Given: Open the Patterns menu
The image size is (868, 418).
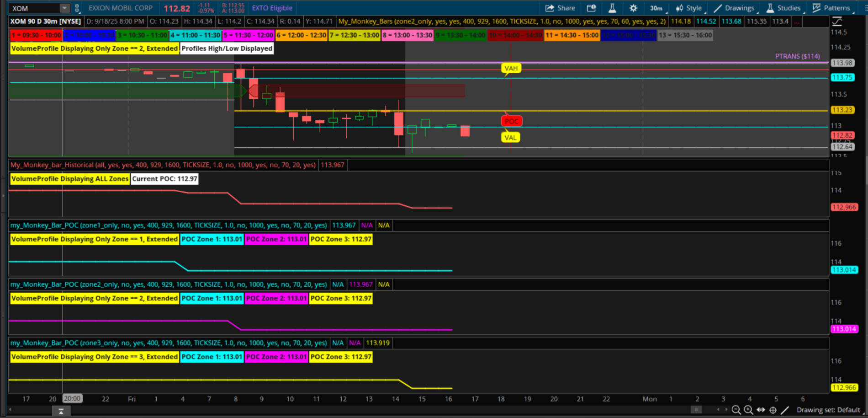Looking at the screenshot, I should (831, 8).
